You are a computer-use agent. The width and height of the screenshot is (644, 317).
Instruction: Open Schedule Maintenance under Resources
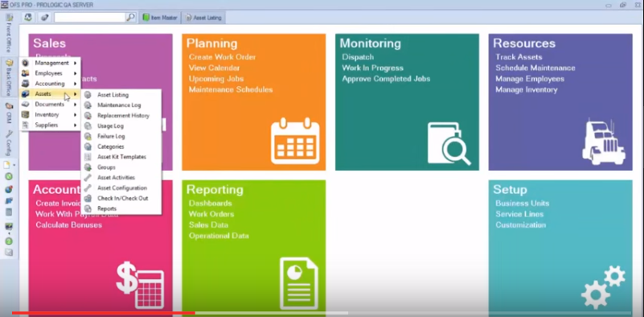click(535, 68)
